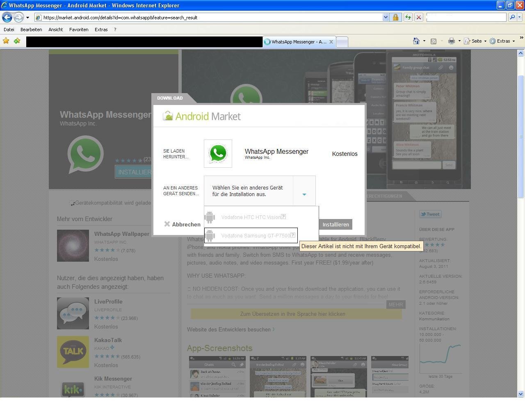Click the browser search box
The image size is (525, 420).
(x=466, y=17)
